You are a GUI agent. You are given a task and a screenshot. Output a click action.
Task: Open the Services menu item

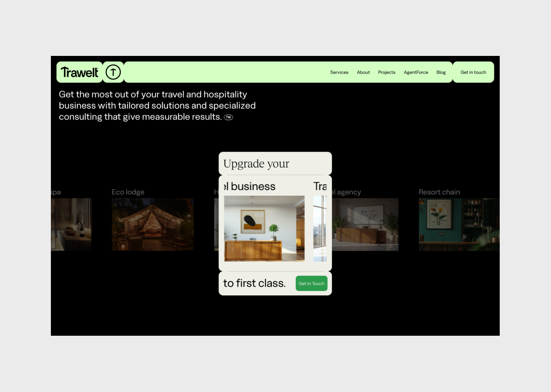(x=339, y=72)
